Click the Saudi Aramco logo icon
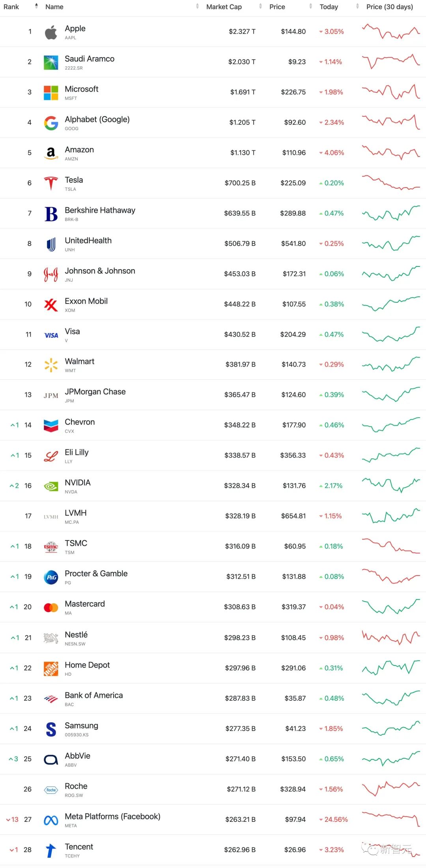This screenshot has width=426, height=868. (x=51, y=62)
